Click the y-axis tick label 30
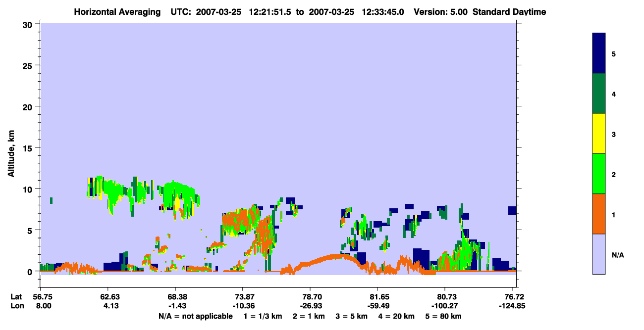 pos(29,24)
